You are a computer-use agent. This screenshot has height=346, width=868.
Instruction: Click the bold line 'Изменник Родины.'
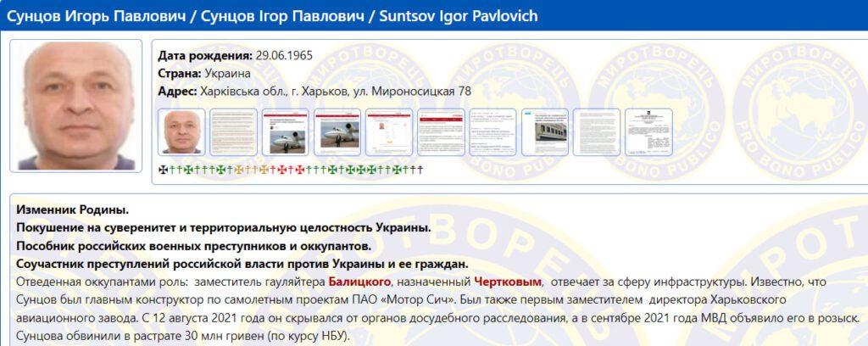(73, 210)
